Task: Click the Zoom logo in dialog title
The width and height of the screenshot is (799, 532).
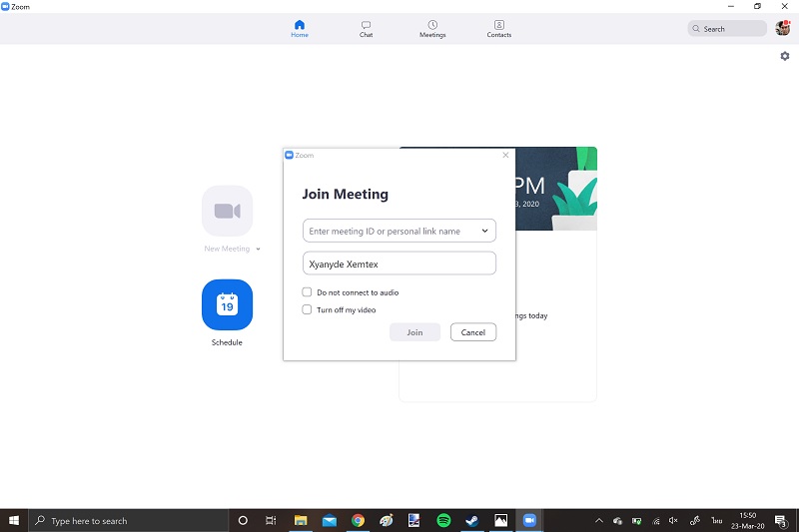Action: [289, 155]
